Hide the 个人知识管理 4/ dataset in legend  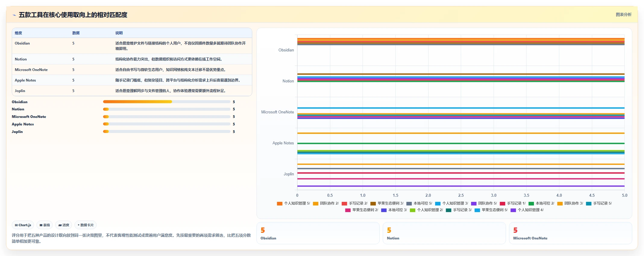coord(527,210)
